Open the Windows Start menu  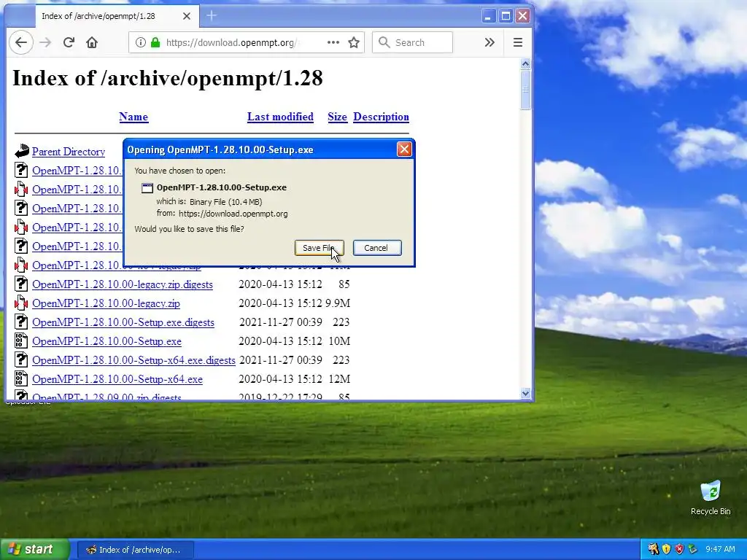(x=34, y=550)
